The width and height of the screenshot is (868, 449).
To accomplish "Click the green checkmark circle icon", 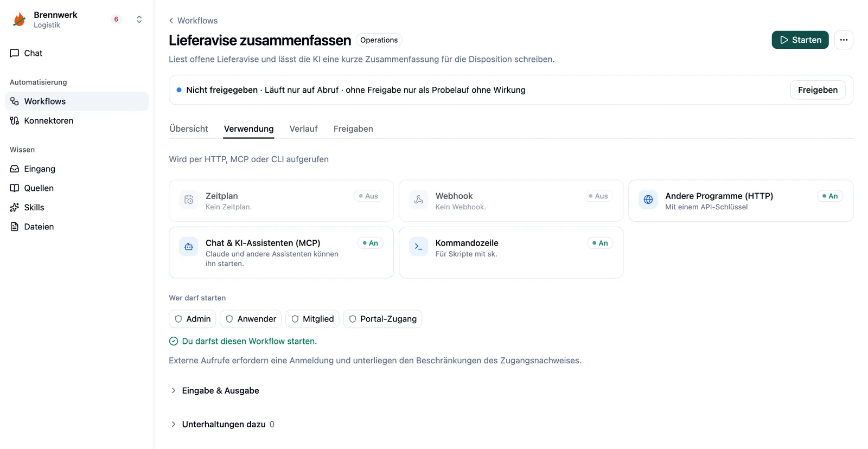I will [x=174, y=342].
